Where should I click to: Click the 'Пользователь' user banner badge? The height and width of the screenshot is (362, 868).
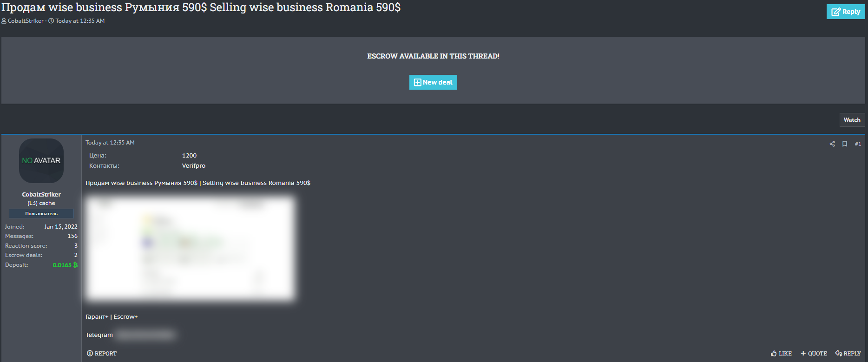pos(41,214)
